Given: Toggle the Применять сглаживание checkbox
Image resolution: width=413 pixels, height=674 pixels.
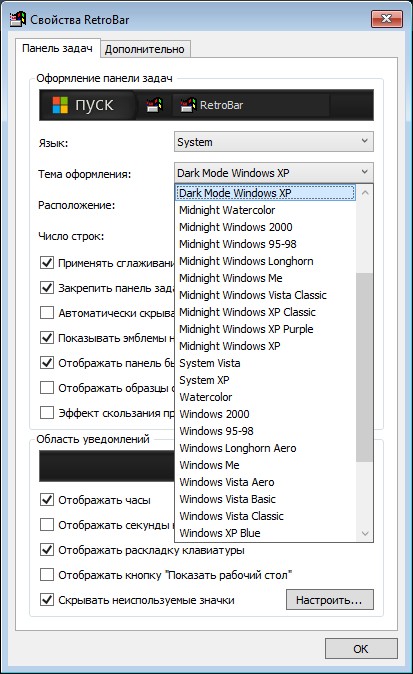Looking at the screenshot, I should (47, 262).
